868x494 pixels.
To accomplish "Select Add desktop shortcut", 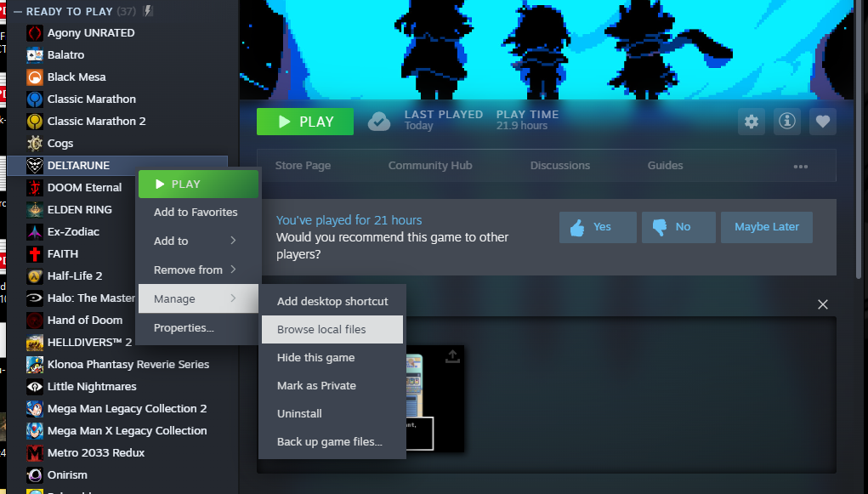I will (332, 301).
